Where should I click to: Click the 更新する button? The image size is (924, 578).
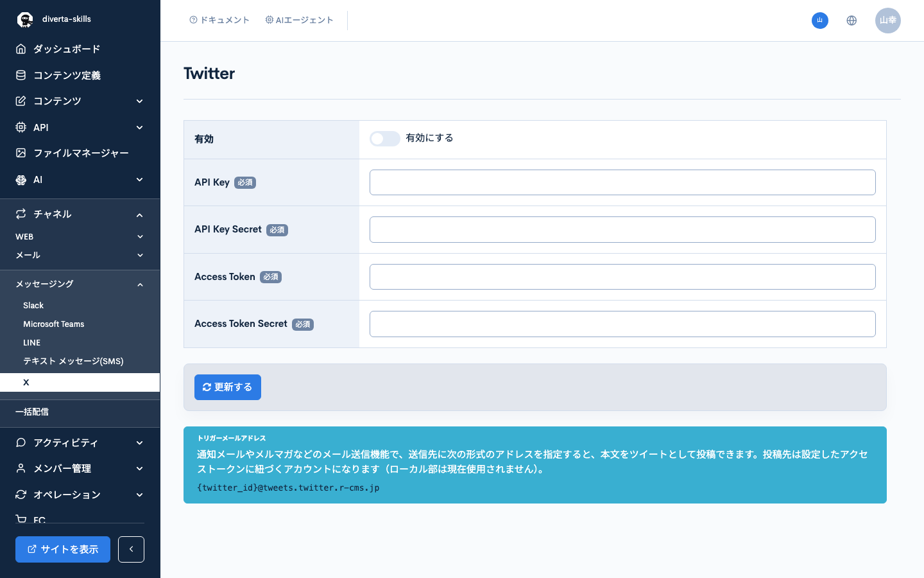coord(228,387)
